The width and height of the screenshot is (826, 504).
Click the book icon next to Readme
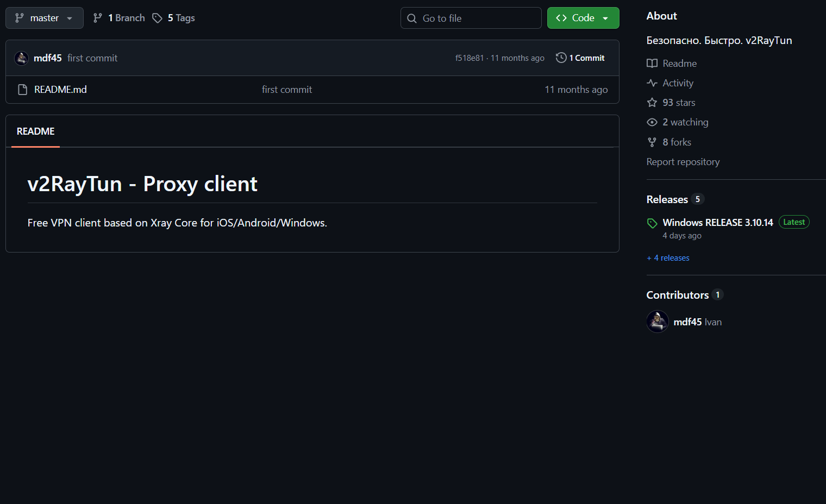point(652,64)
